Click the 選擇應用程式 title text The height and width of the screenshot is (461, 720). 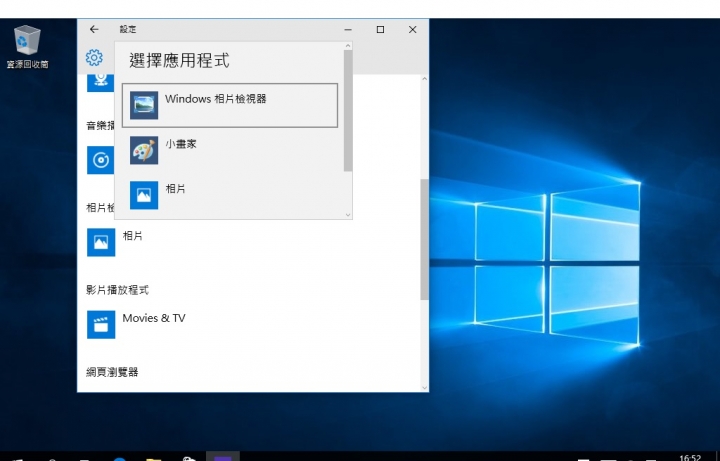[179, 61]
